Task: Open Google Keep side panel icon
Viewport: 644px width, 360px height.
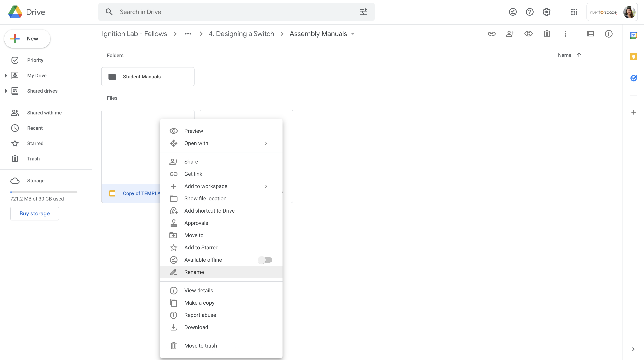Action: (x=633, y=57)
